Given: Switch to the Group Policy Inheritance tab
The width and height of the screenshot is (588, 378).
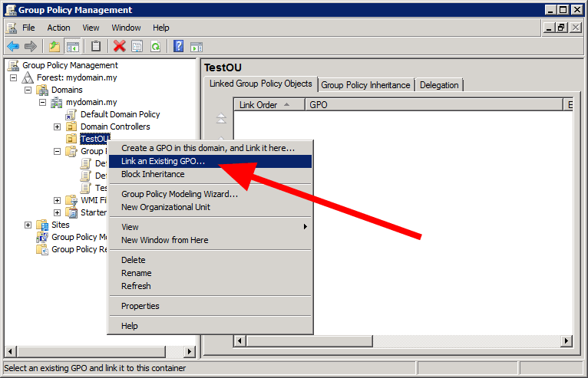Looking at the screenshot, I should [365, 85].
